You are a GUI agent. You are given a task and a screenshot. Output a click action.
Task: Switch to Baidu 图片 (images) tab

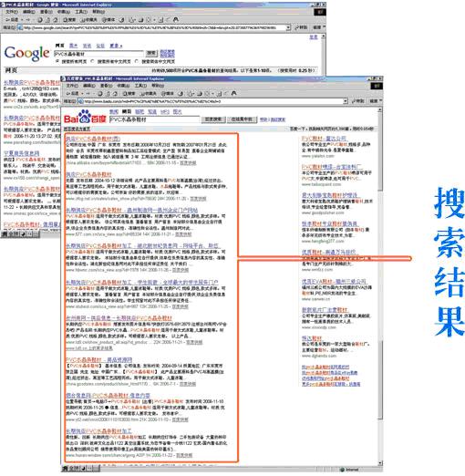[177, 112]
